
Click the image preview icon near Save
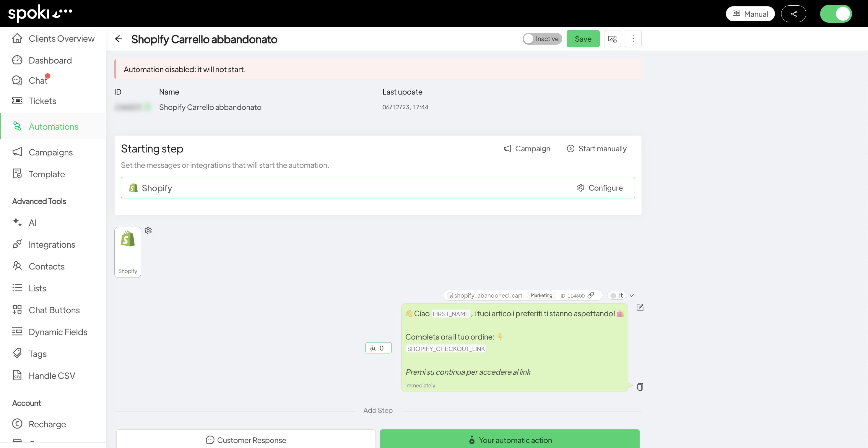[612, 39]
